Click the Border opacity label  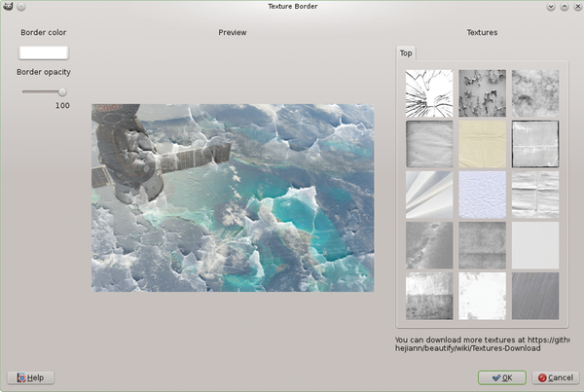point(44,72)
